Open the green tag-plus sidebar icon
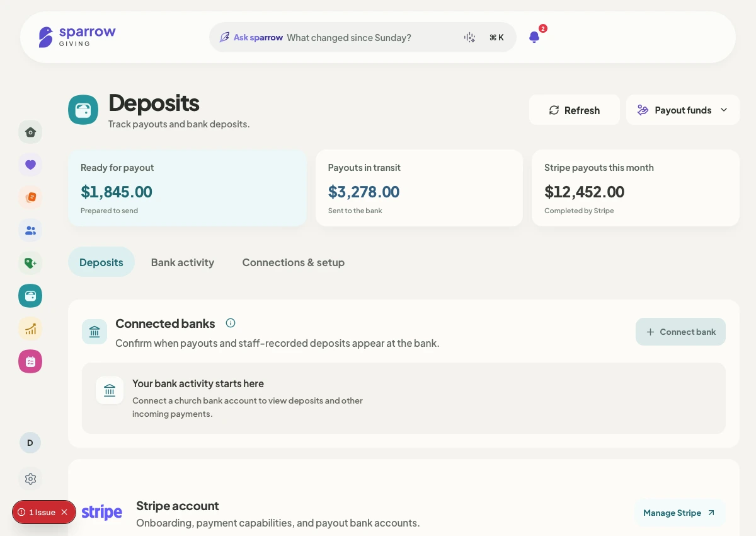Image resolution: width=756 pixels, height=536 pixels. (x=30, y=263)
